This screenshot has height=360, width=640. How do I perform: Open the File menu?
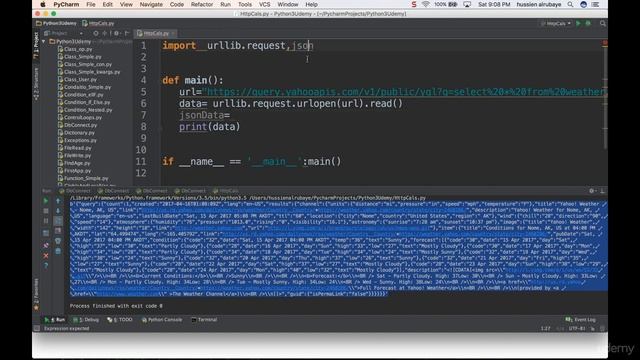91,4
